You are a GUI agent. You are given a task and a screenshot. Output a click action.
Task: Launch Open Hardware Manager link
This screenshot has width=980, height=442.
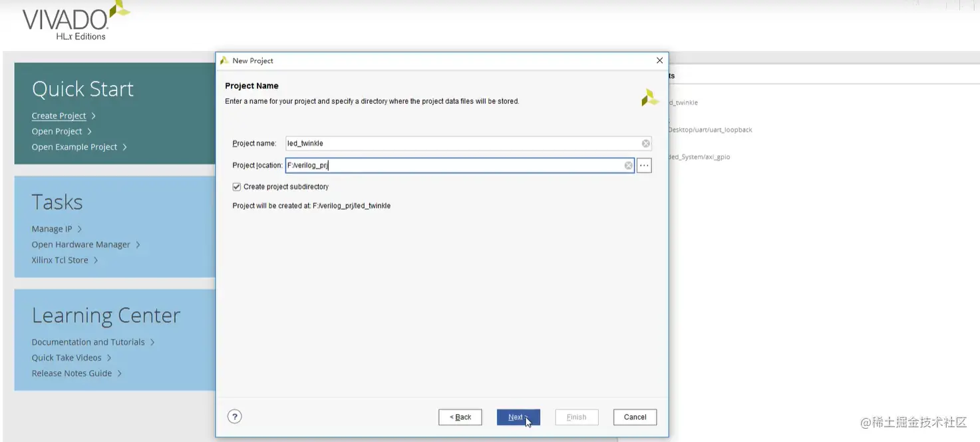(81, 244)
